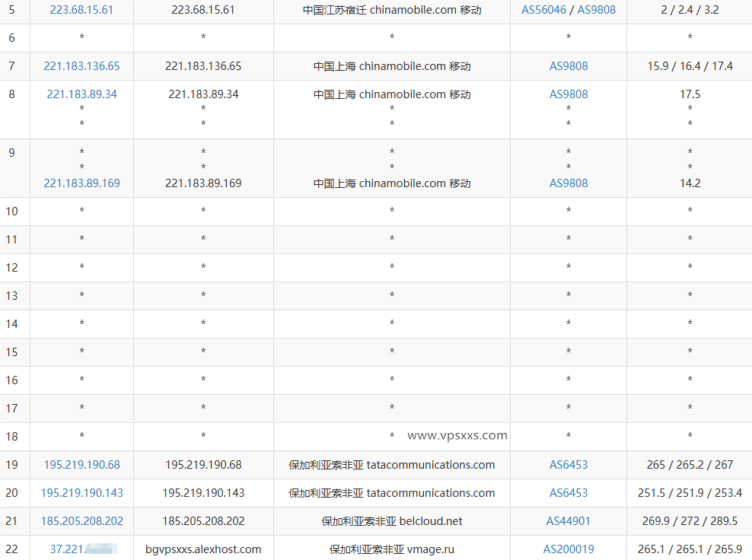Select hostname cell 221.183.136.65
The image size is (752, 560).
[203, 66]
